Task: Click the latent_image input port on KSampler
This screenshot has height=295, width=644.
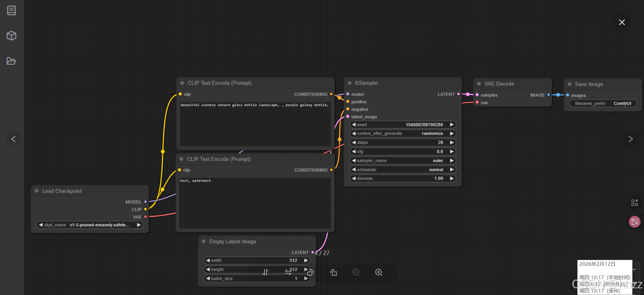Action: click(348, 117)
